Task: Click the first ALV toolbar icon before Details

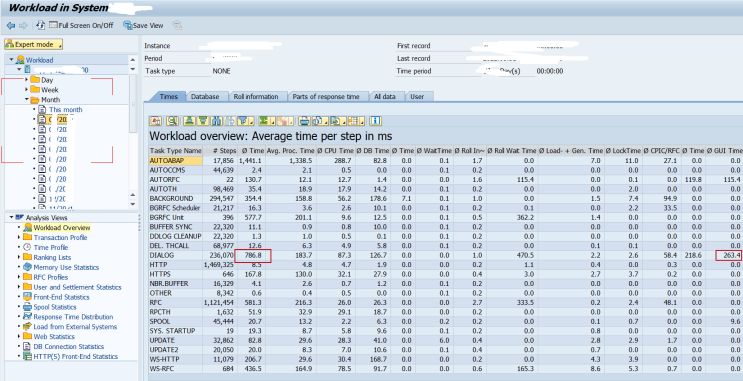Action: click(x=155, y=121)
